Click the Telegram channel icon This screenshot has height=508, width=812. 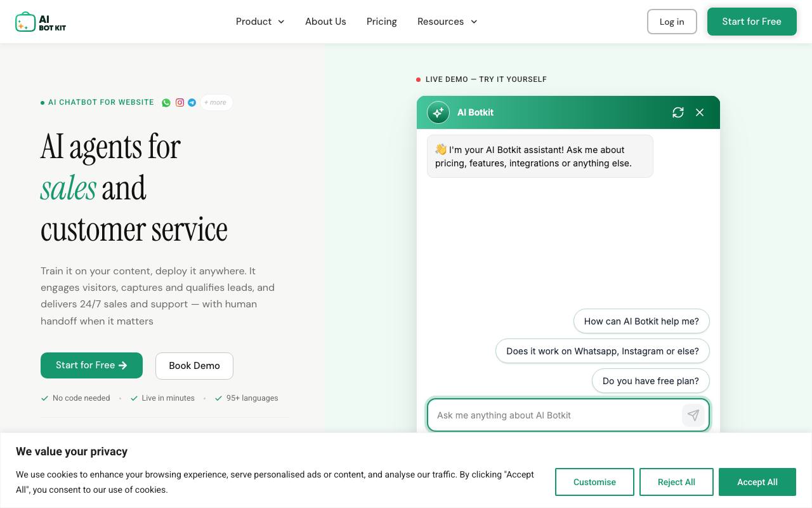(x=192, y=102)
